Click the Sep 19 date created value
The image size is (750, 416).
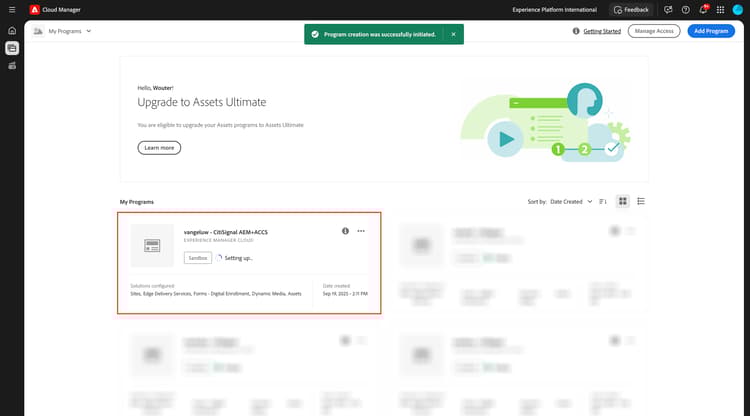click(345, 294)
